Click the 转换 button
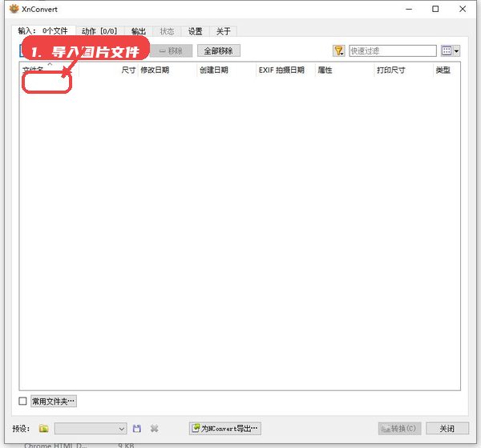This screenshot has width=481, height=448. click(x=399, y=429)
